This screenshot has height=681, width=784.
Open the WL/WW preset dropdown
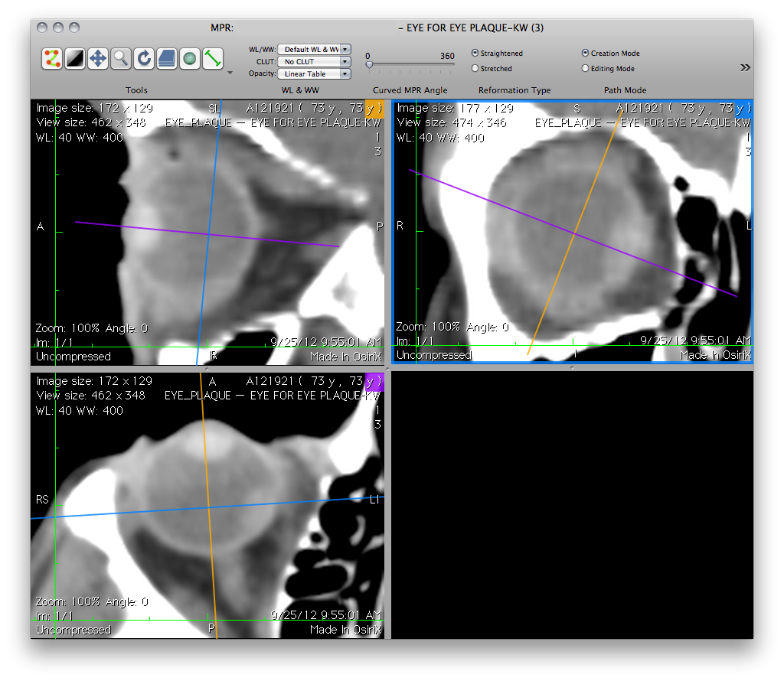click(314, 49)
